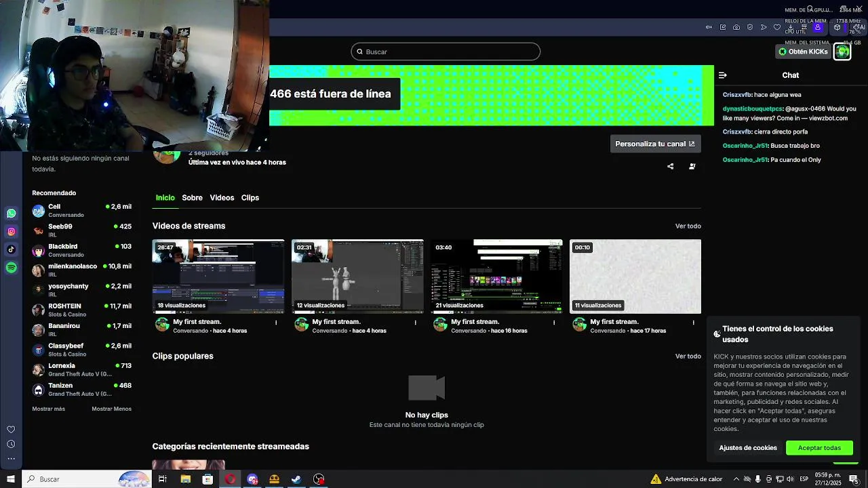Click Windows Start button
The image size is (868, 488).
11,479
